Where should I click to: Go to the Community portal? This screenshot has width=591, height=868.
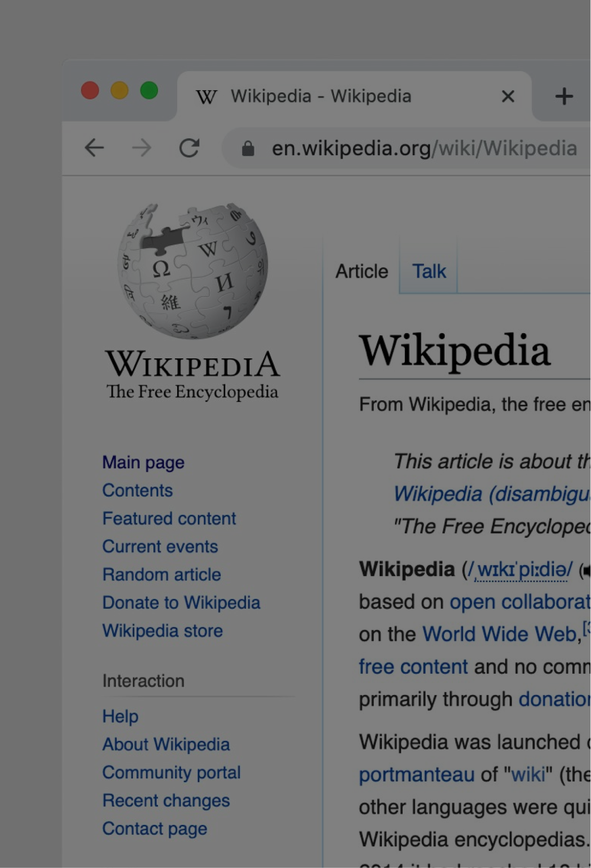(x=172, y=772)
